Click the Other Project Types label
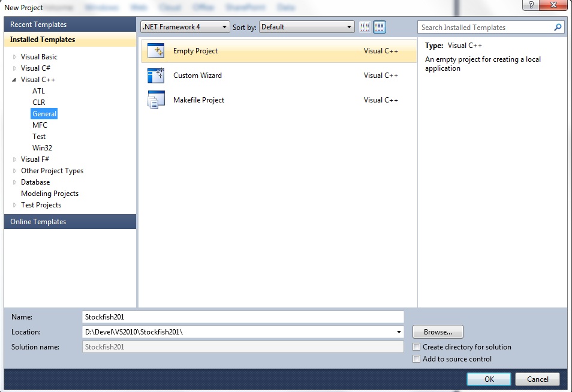The height and width of the screenshot is (392, 572). (52, 171)
